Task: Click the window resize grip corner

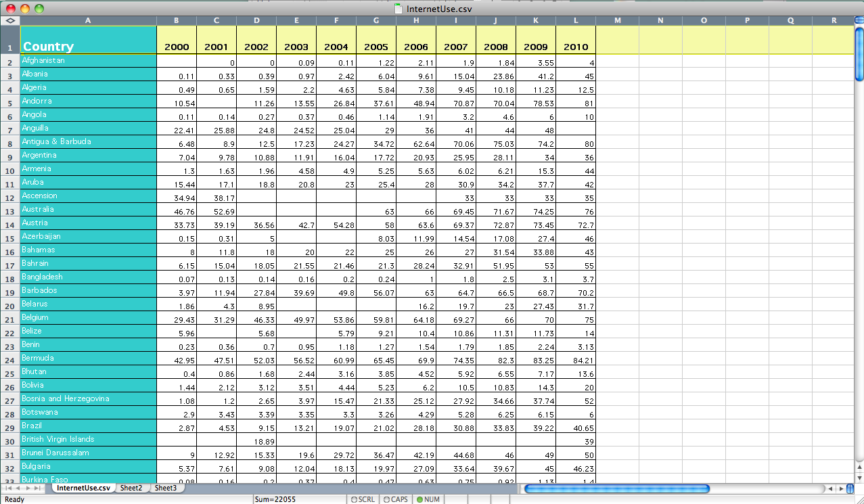Action: coord(859,499)
